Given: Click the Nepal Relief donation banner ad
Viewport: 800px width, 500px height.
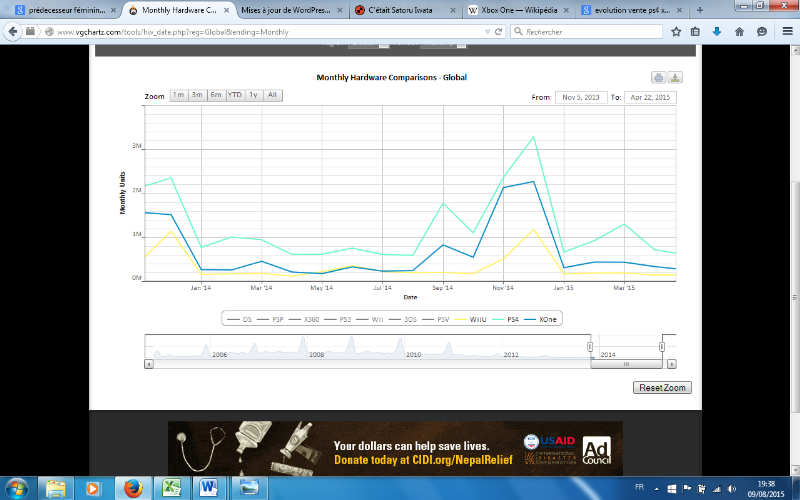Looking at the screenshot, I should pyautogui.click(x=395, y=448).
